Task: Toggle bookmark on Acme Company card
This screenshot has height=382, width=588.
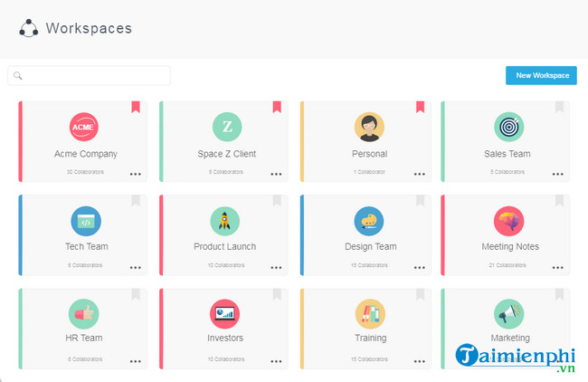Action: [x=136, y=108]
